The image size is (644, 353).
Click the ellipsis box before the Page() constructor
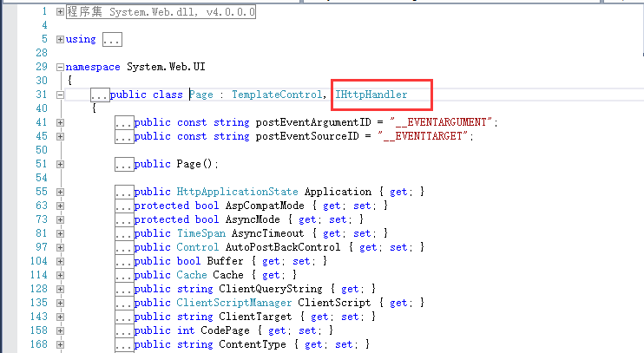point(124,164)
